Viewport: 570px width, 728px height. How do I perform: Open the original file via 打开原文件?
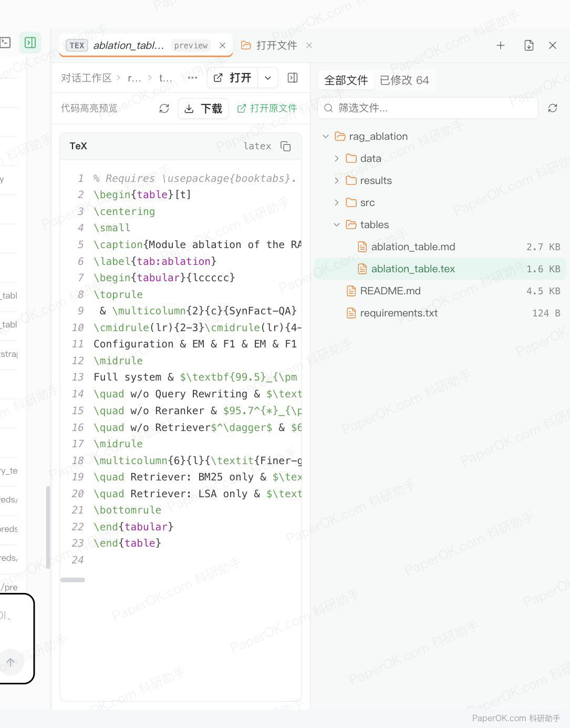pos(267,108)
